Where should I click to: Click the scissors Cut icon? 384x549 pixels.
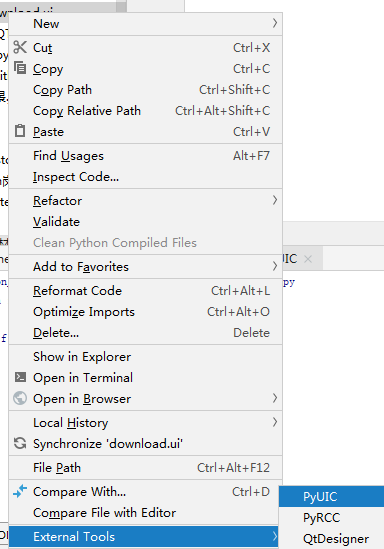tap(20, 47)
